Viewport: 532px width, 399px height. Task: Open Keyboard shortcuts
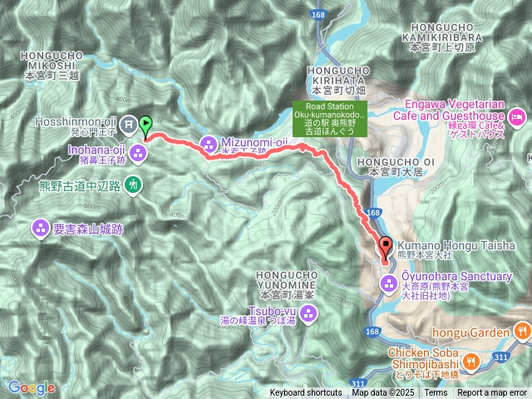[x=306, y=392]
